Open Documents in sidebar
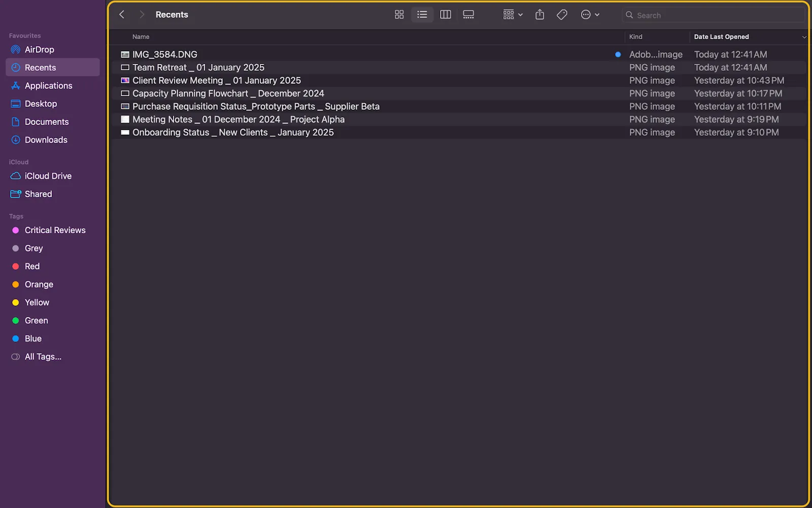Image resolution: width=812 pixels, height=508 pixels. pyautogui.click(x=53, y=122)
